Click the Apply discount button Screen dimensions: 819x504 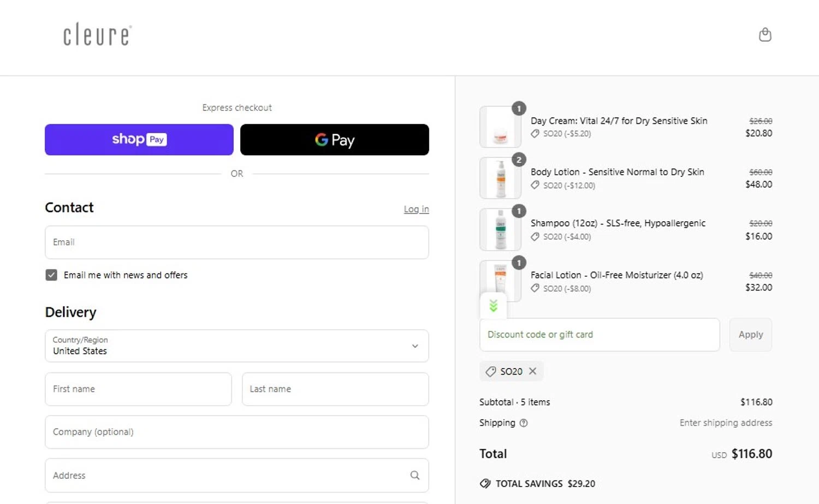pos(751,335)
